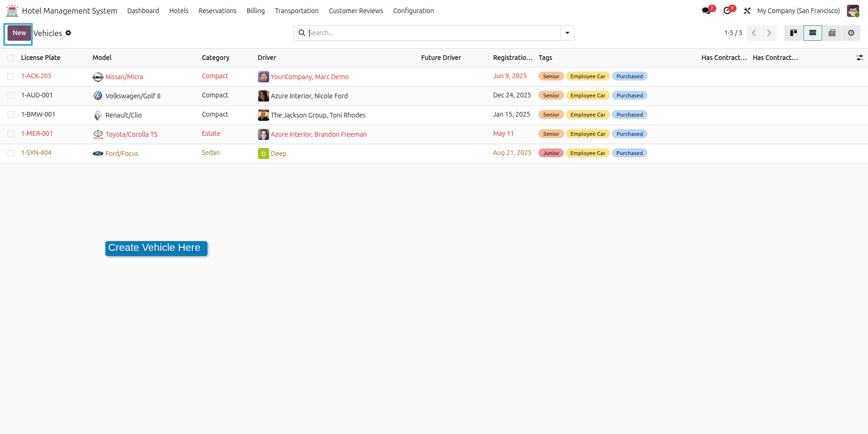Go to the next page of records
868x434 pixels.
pyautogui.click(x=769, y=33)
